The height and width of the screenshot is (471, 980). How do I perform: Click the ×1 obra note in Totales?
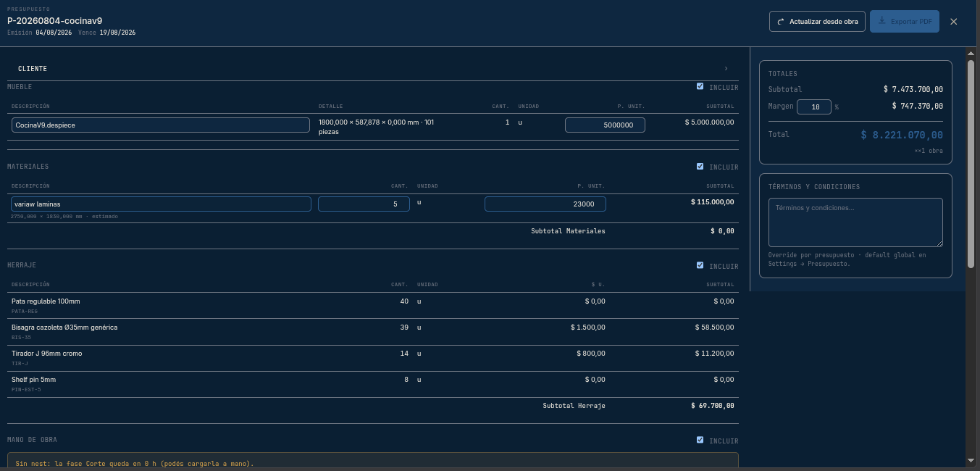(x=929, y=151)
